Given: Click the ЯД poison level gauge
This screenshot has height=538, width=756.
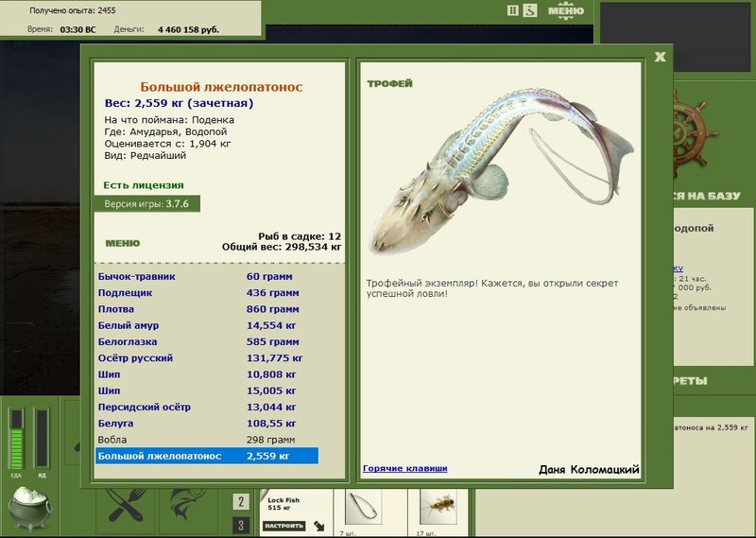Looking at the screenshot, I should [42, 439].
